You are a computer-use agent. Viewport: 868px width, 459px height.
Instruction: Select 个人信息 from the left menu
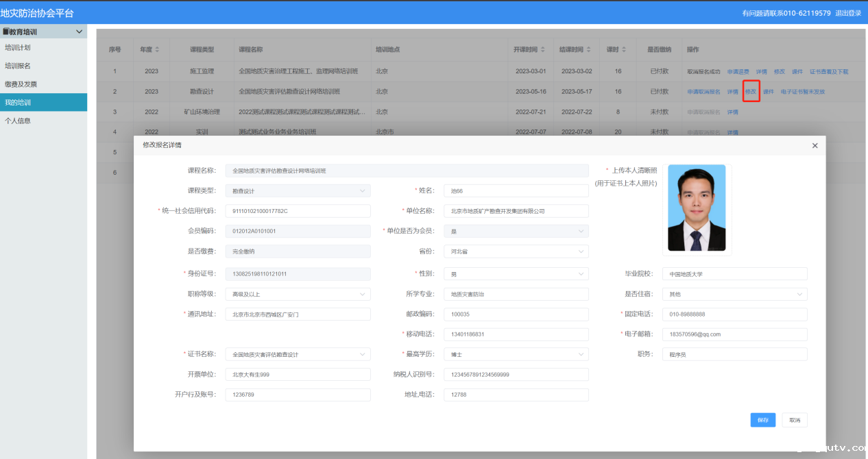click(x=18, y=121)
